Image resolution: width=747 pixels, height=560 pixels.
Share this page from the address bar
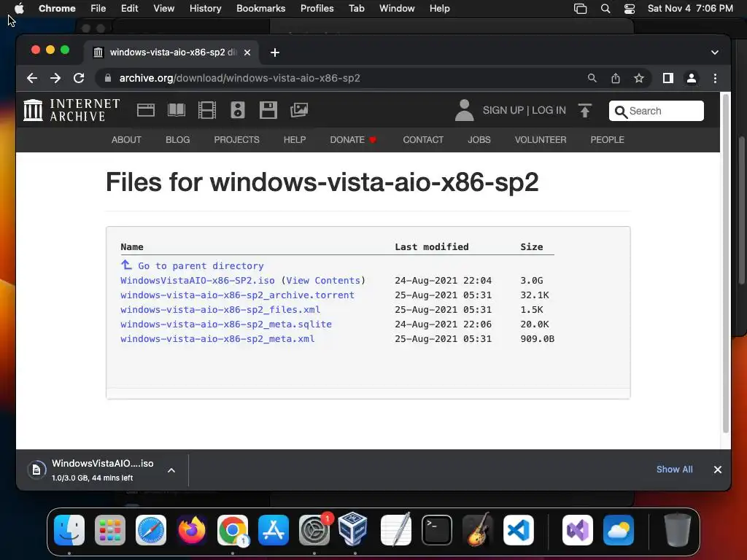click(x=616, y=78)
